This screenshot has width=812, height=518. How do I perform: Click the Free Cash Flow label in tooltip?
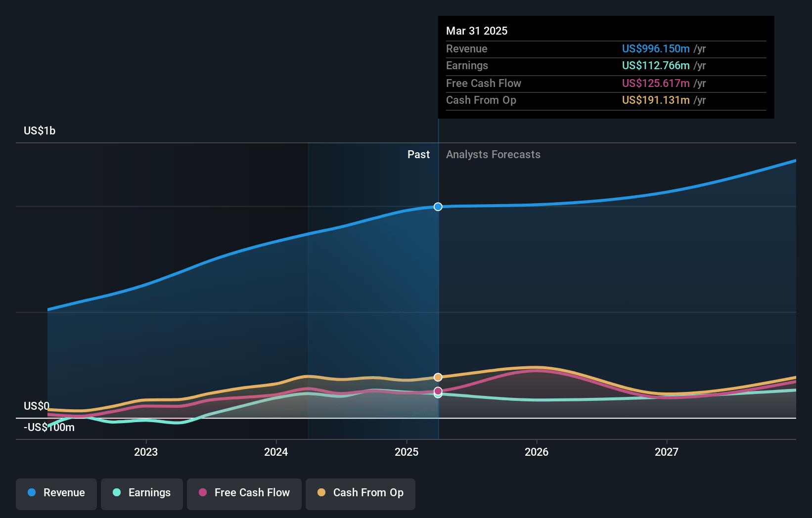(x=484, y=83)
